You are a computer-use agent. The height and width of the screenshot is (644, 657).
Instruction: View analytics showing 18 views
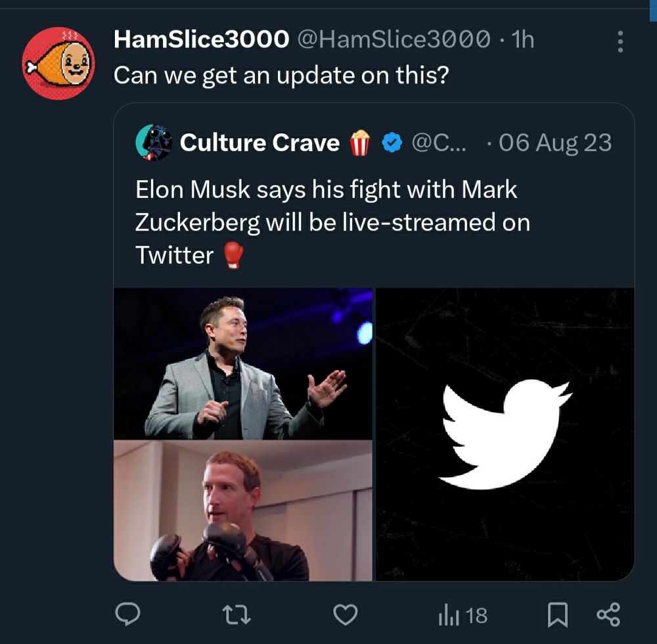click(463, 615)
